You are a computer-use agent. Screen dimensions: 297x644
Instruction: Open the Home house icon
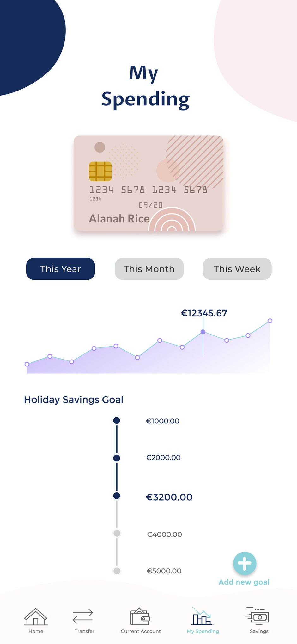36,617
